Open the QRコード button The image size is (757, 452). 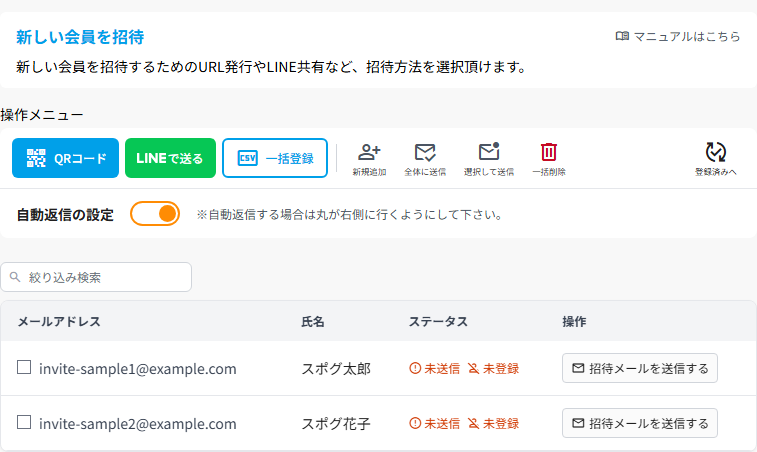[x=65, y=158]
